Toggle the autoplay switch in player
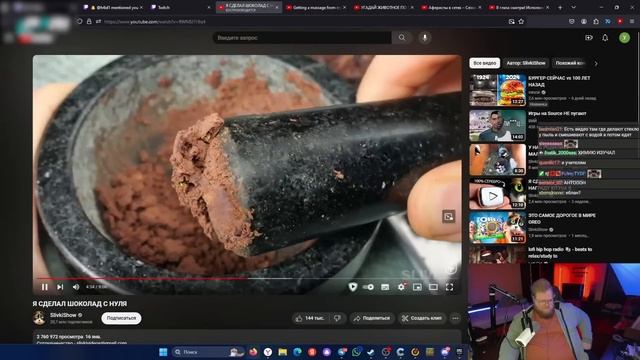This screenshot has width=640, height=360. point(368,287)
